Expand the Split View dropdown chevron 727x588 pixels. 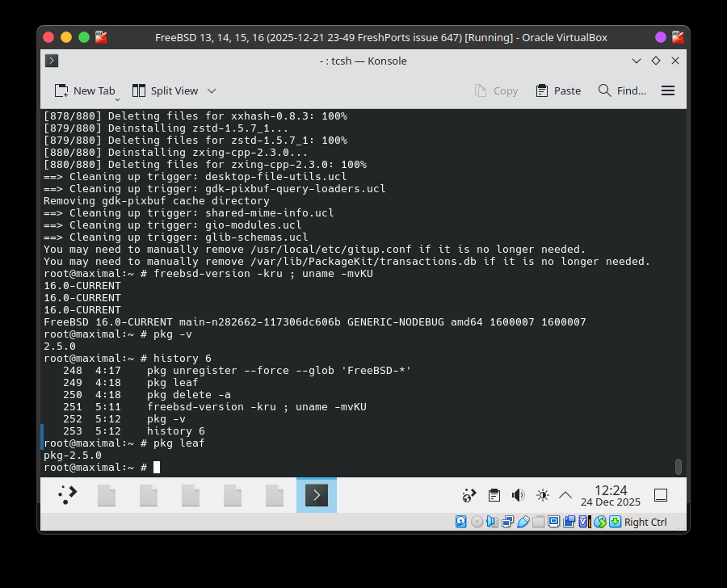point(212,90)
